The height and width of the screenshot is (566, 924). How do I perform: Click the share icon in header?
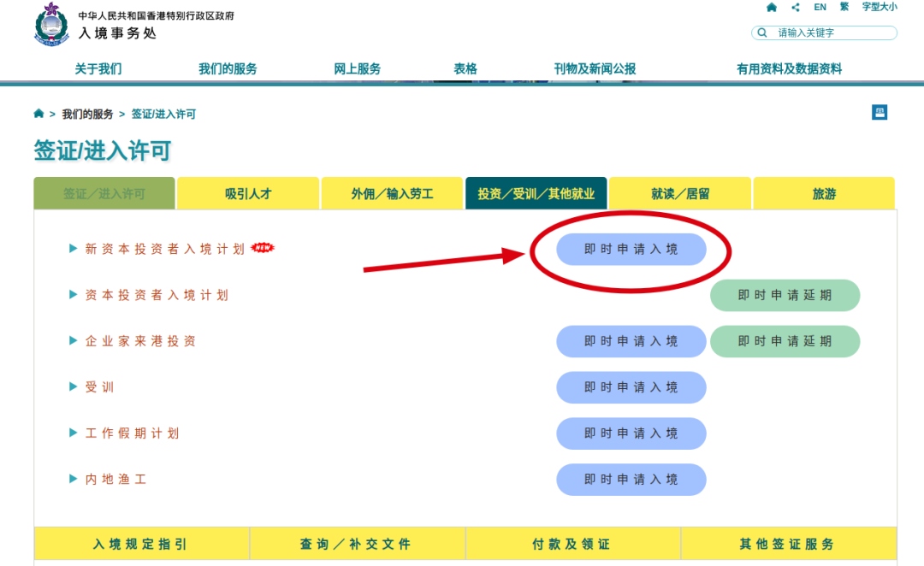(796, 7)
